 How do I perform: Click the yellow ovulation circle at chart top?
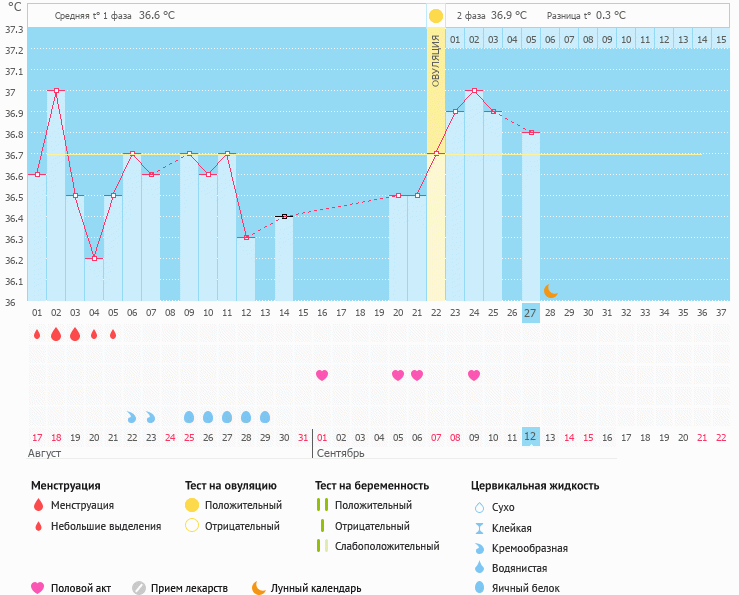436,16
